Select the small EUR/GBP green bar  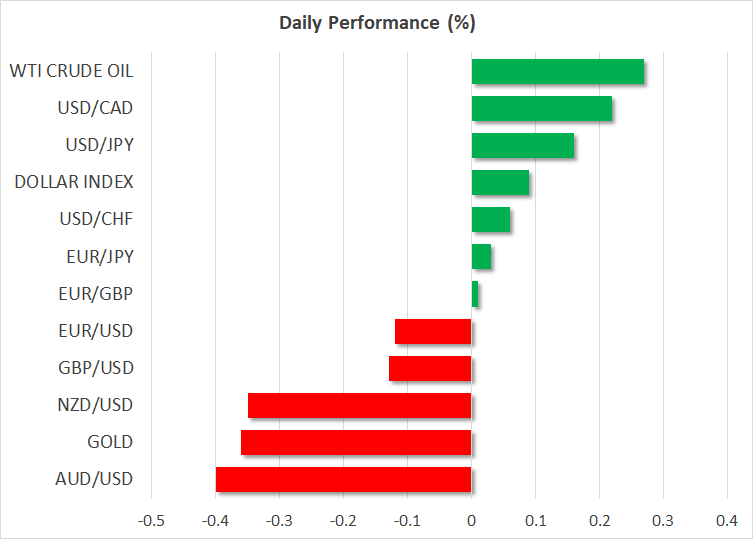(475, 294)
